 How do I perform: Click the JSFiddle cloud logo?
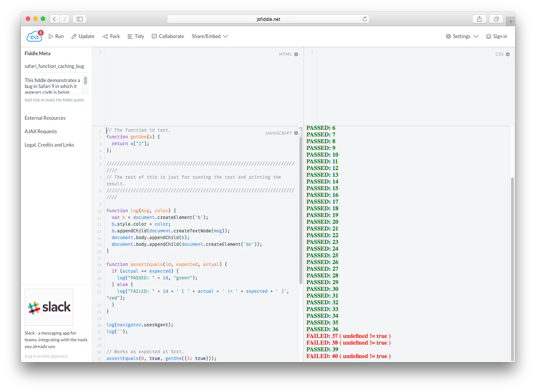34,37
